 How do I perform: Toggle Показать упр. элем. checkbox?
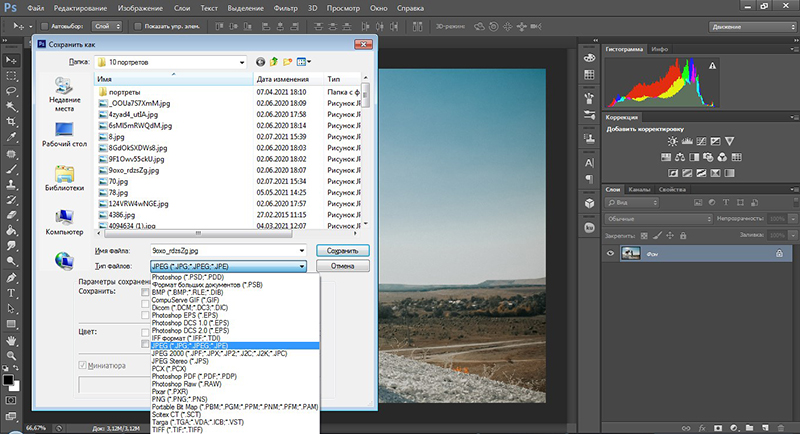click(137, 27)
